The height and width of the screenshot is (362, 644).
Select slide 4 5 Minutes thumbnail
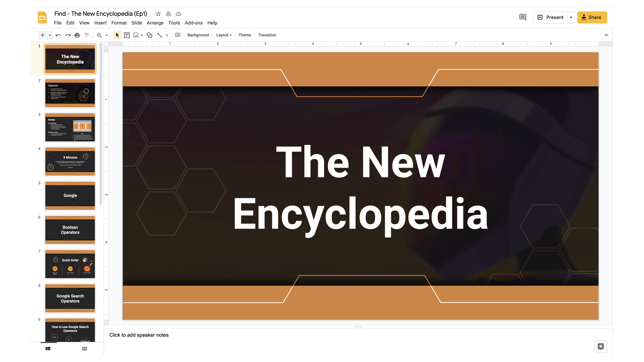tap(70, 162)
